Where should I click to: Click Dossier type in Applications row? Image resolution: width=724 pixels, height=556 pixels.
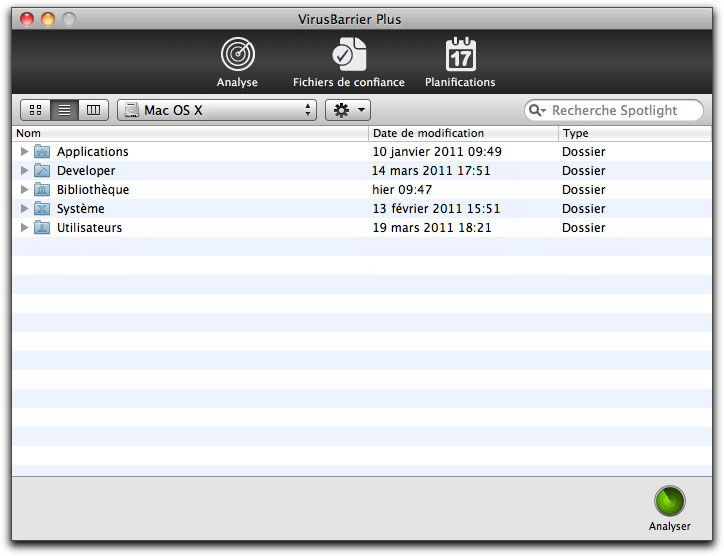tap(584, 152)
